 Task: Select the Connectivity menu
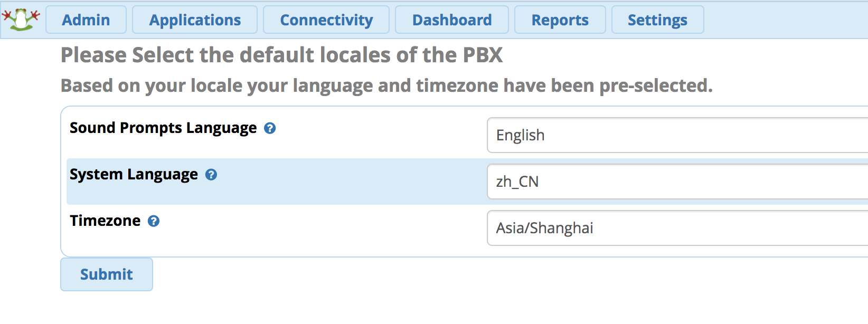[x=326, y=20]
